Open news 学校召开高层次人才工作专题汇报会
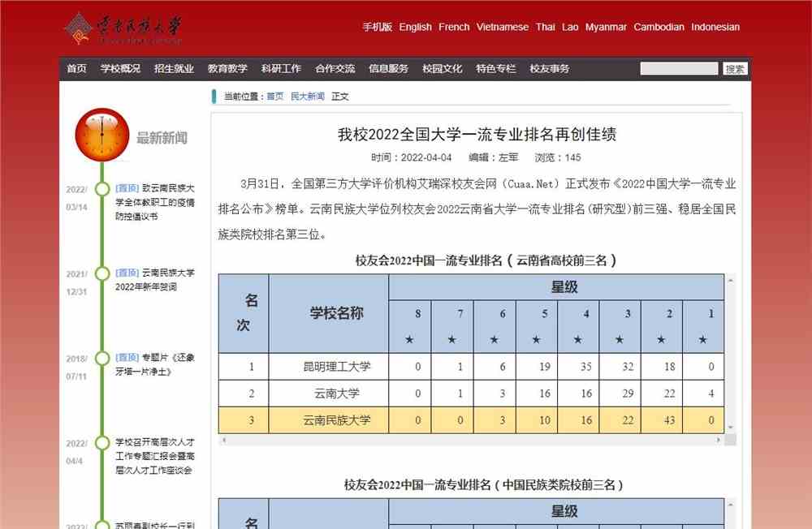Image resolution: width=812 pixels, height=529 pixels. [153, 456]
